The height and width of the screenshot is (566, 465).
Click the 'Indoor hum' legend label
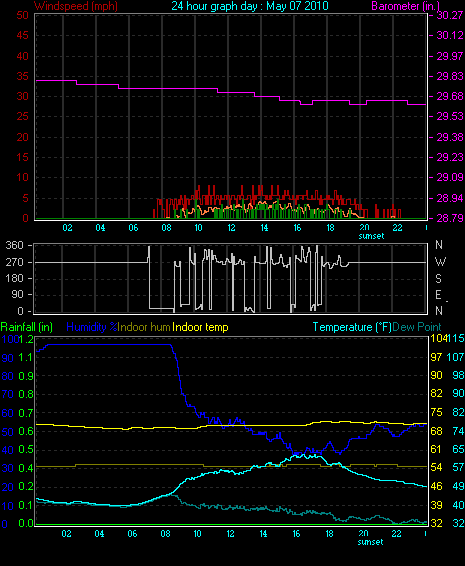click(x=144, y=327)
